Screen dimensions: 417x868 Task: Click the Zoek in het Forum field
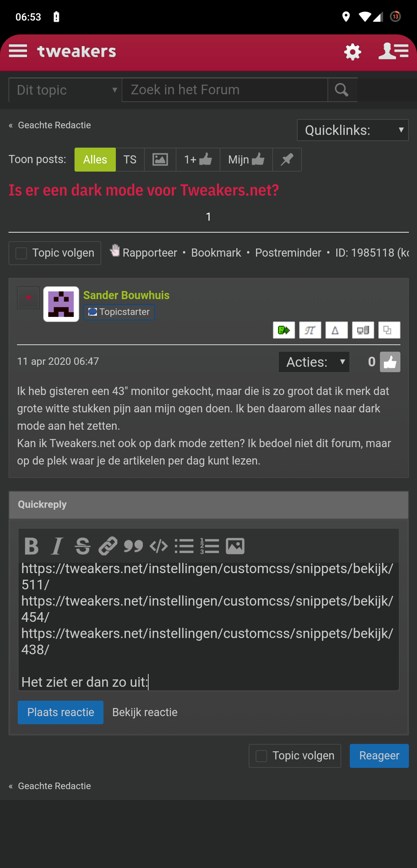[x=225, y=90]
